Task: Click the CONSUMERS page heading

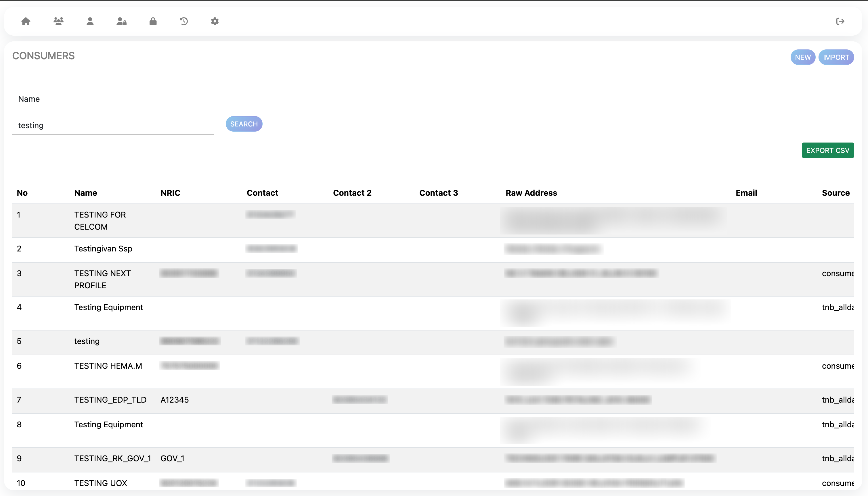Action: coord(43,56)
